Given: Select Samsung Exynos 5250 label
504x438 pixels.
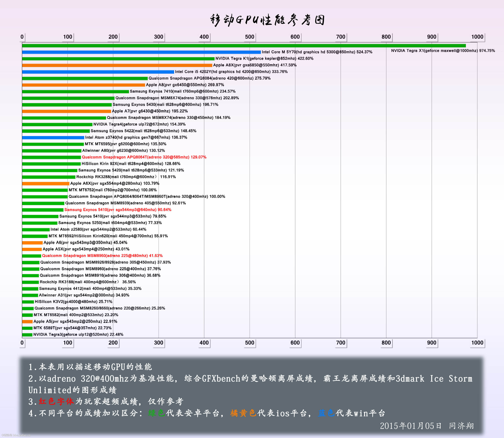Looking at the screenshot, I should (110, 223).
